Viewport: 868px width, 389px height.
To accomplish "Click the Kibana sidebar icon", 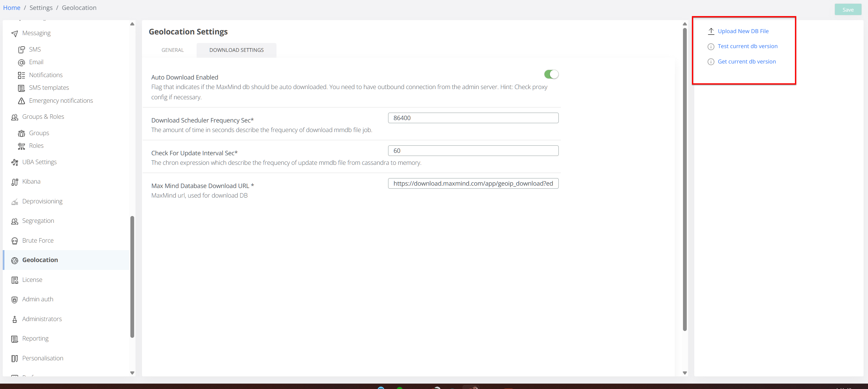I will 14,182.
